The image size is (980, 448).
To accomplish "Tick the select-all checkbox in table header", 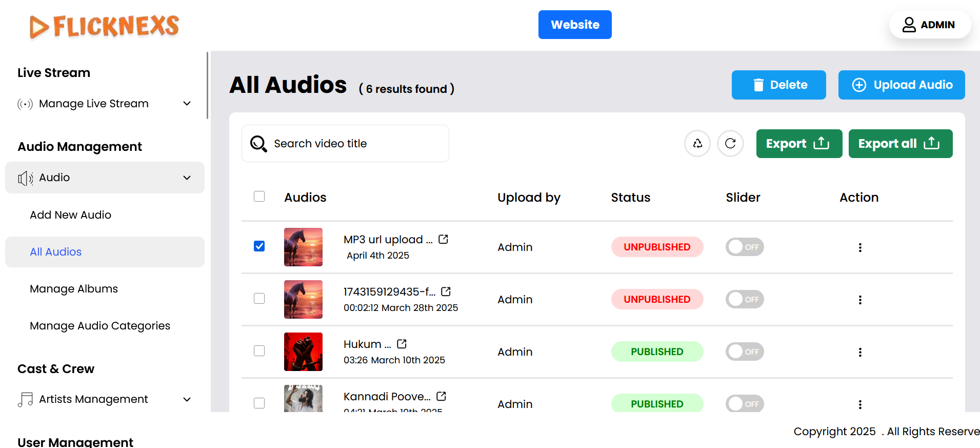I will click(259, 197).
